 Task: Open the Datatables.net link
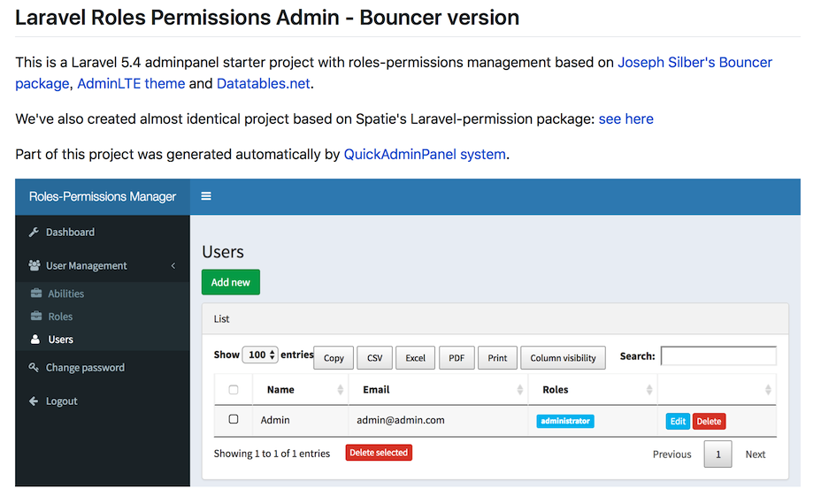[264, 84]
